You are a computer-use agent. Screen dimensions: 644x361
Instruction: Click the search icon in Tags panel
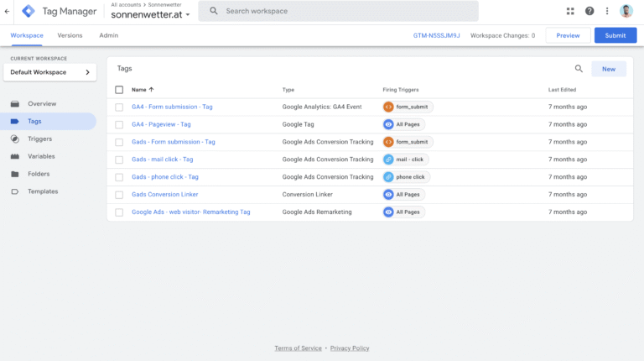579,69
